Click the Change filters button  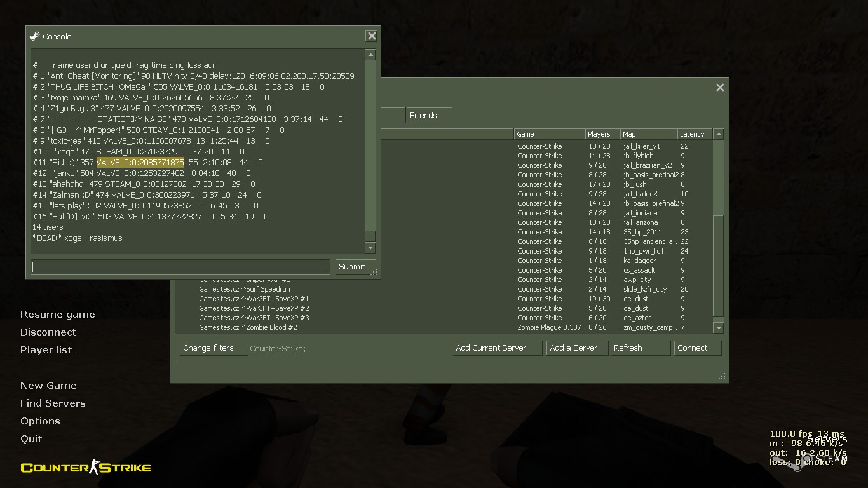coord(214,348)
